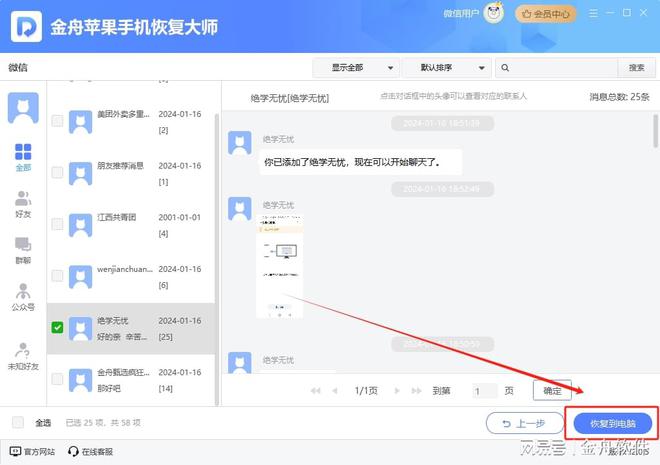The width and height of the screenshot is (660, 465).
Task: Click the 朋友推荐消息 contact avatar icon
Action: [x=80, y=173]
